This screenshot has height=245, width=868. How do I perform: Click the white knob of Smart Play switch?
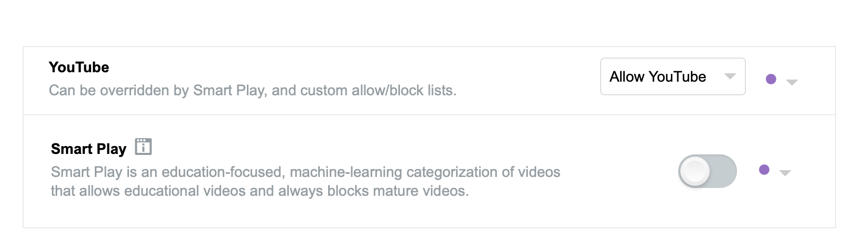(695, 171)
